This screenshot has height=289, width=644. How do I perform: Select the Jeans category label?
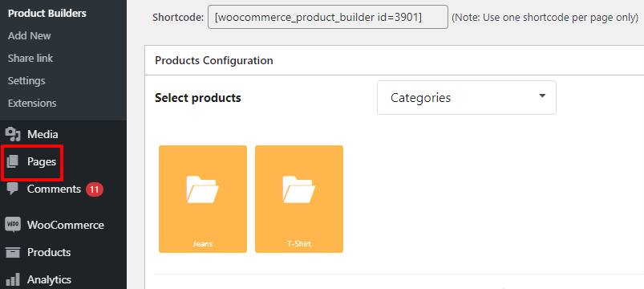203,244
